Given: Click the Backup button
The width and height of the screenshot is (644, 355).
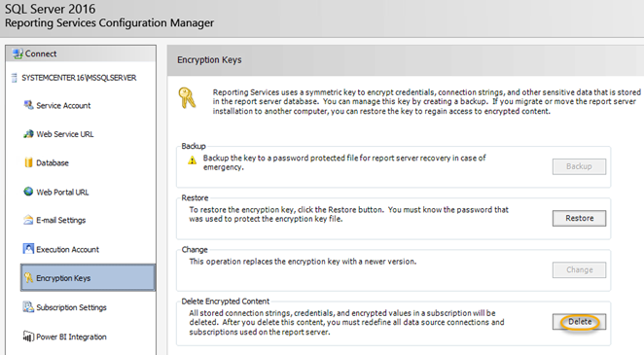Looking at the screenshot, I should (579, 166).
